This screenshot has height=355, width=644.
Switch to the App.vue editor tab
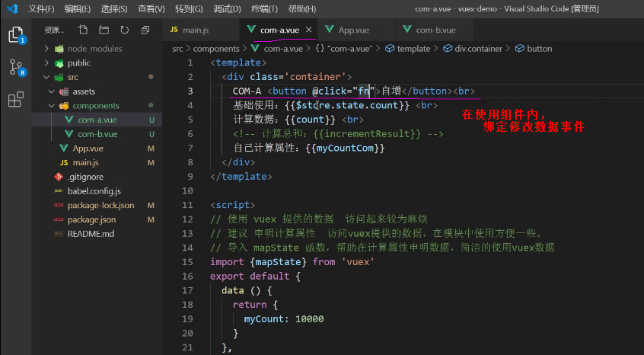[x=356, y=30]
